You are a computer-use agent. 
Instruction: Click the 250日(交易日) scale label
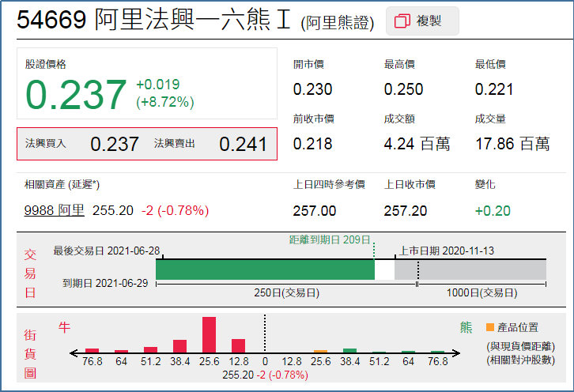click(x=287, y=292)
